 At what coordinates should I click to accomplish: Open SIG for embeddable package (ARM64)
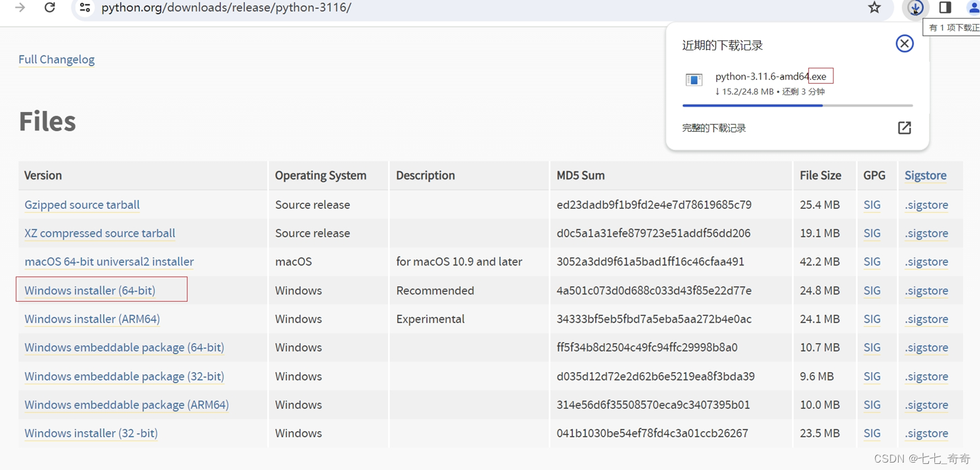pos(872,404)
